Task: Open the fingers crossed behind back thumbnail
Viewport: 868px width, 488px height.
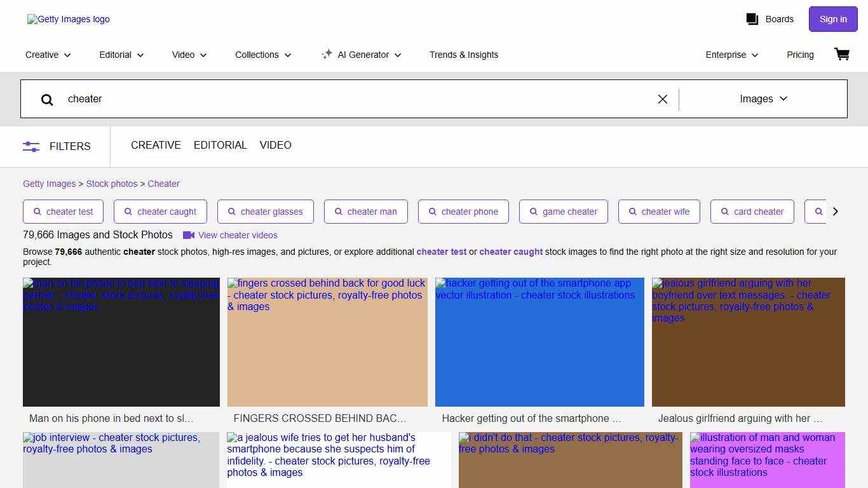Action: [x=327, y=343]
